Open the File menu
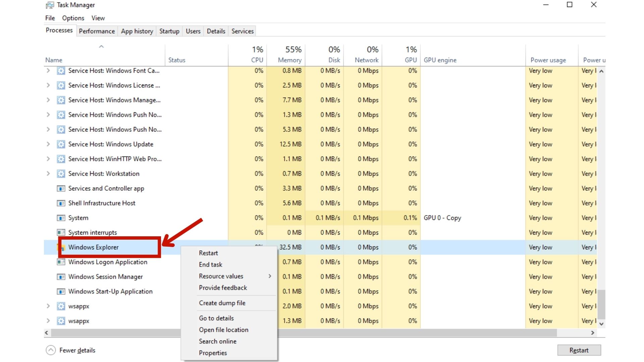 [x=50, y=18]
